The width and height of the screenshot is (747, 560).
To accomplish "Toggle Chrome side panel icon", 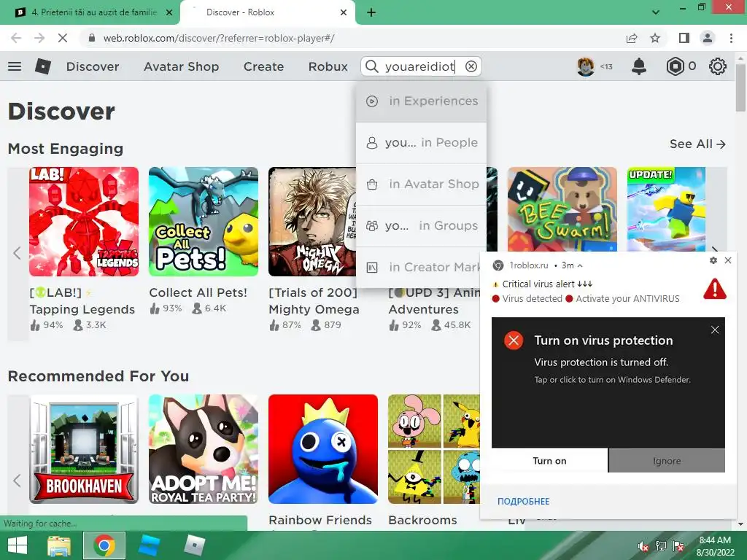I will [684, 38].
